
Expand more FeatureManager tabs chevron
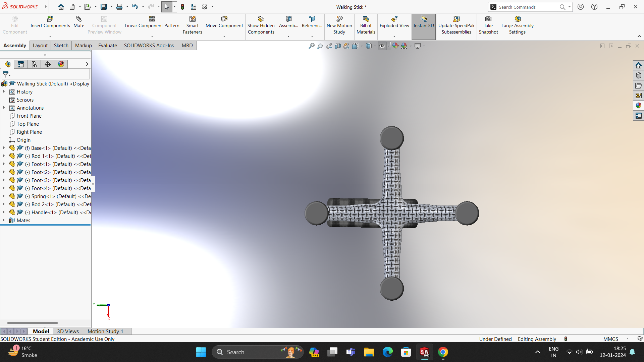(87, 64)
